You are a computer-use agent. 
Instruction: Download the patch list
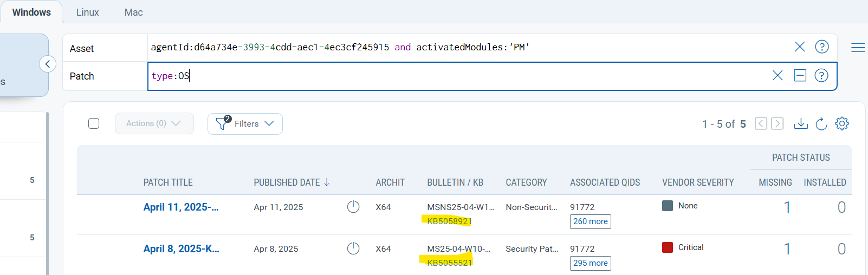tap(800, 124)
